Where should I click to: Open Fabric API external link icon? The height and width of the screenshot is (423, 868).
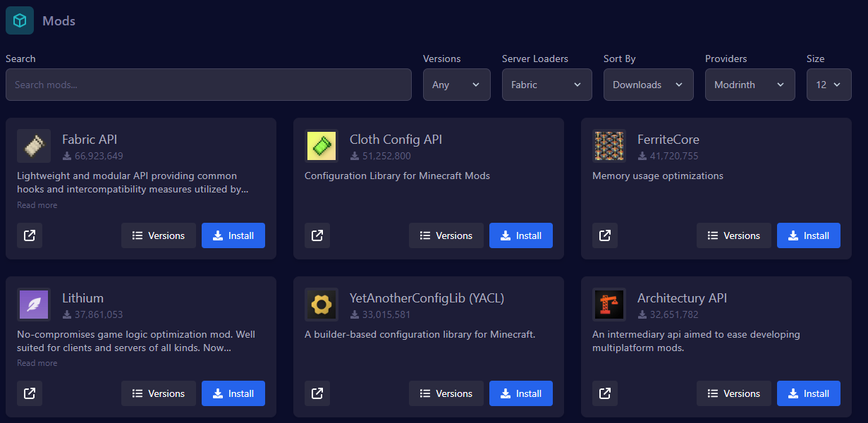[30, 235]
